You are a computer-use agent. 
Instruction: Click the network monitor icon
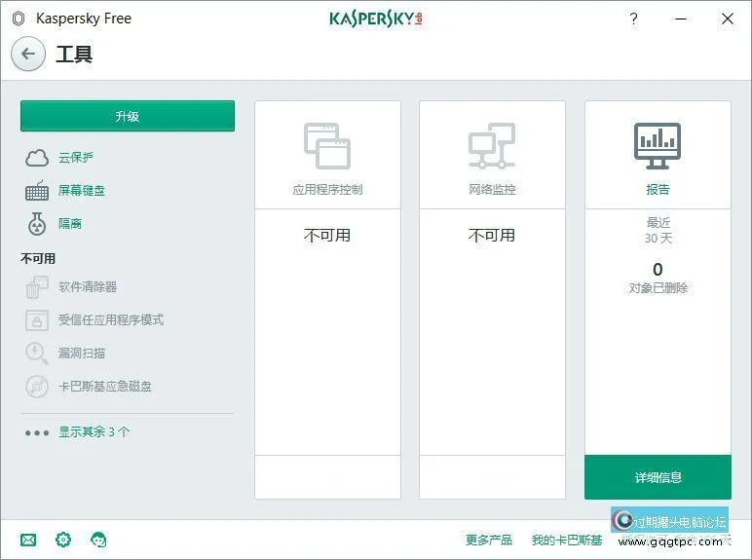coord(492,146)
